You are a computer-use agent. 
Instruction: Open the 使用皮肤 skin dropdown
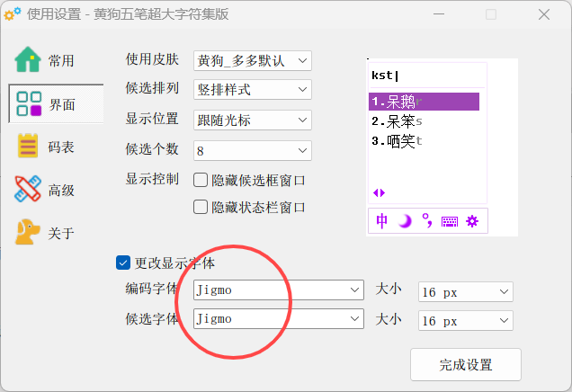[x=252, y=61]
